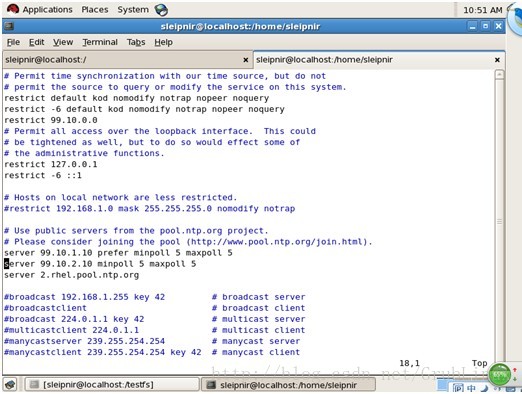Click line 'restrict -6 ::1'

pyautogui.click(x=43, y=175)
